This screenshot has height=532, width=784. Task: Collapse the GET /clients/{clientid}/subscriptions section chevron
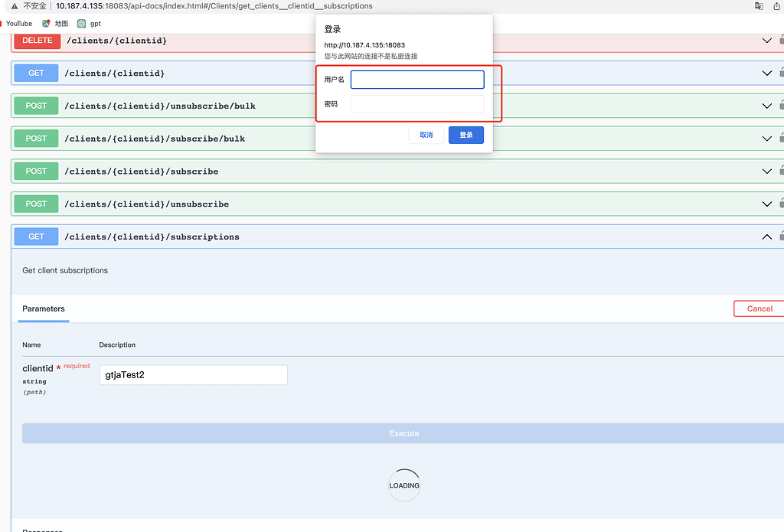[x=766, y=237]
